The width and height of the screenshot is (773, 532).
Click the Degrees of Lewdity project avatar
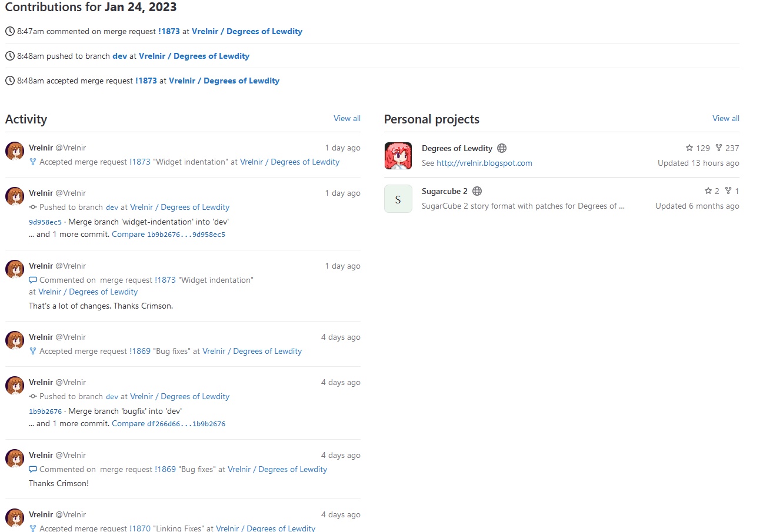coord(398,156)
